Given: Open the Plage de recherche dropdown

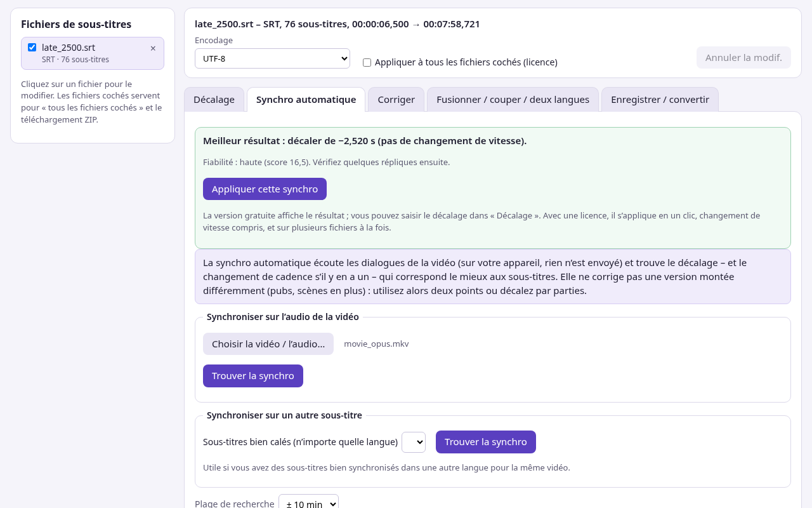Looking at the screenshot, I should coord(308,502).
